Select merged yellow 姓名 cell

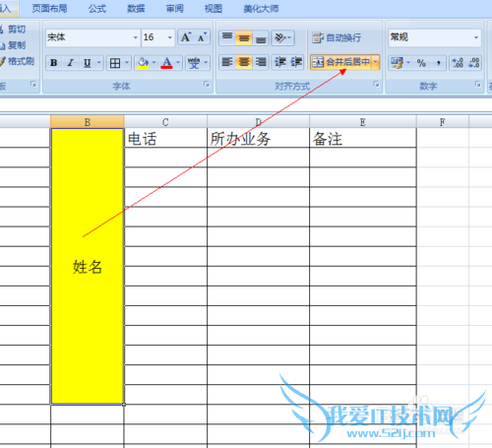click(x=88, y=266)
